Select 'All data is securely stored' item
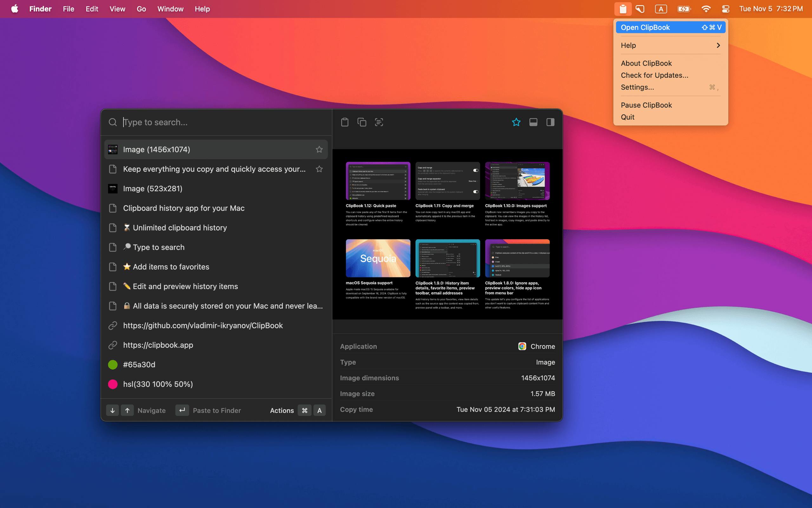The image size is (812, 508). [x=216, y=306]
